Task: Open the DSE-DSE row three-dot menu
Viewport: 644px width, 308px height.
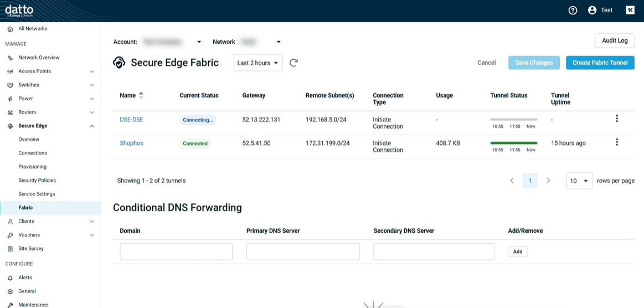Action: pos(616,119)
